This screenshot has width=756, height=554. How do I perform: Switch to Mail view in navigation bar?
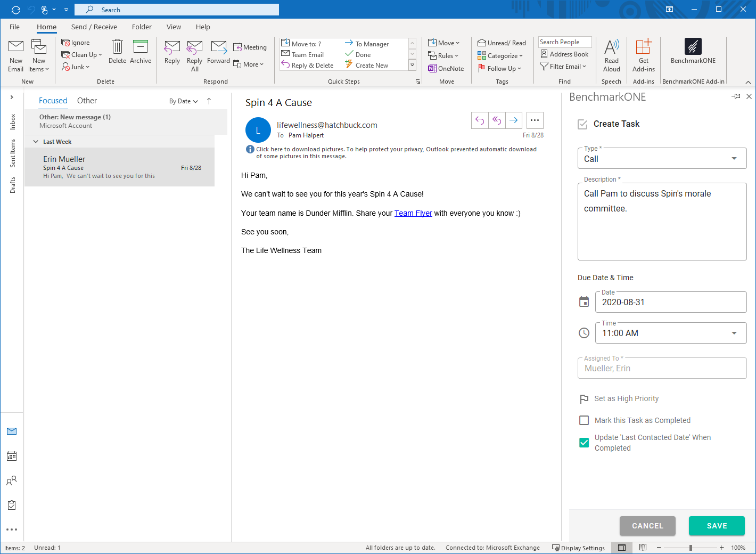point(12,431)
